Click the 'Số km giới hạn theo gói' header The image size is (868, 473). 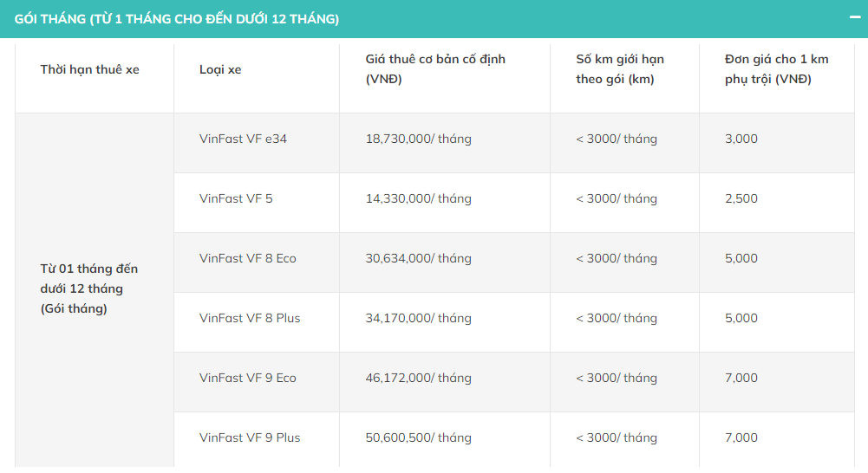pos(619,69)
